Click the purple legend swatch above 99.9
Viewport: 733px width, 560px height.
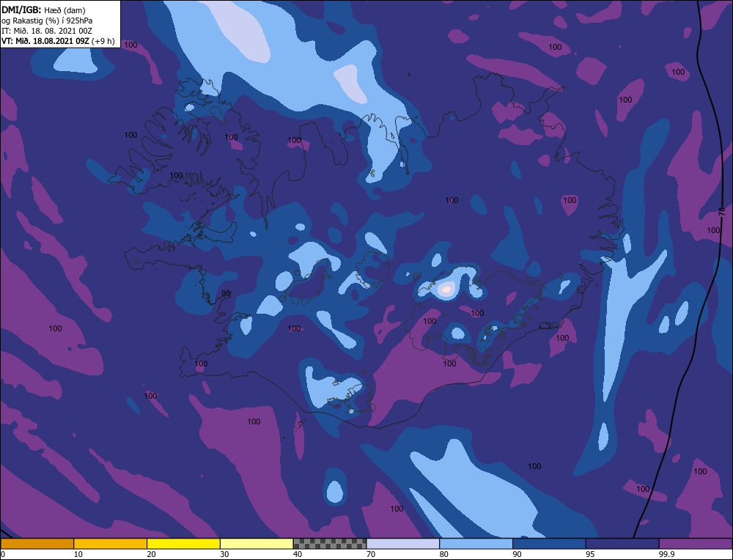pyautogui.click(x=696, y=544)
